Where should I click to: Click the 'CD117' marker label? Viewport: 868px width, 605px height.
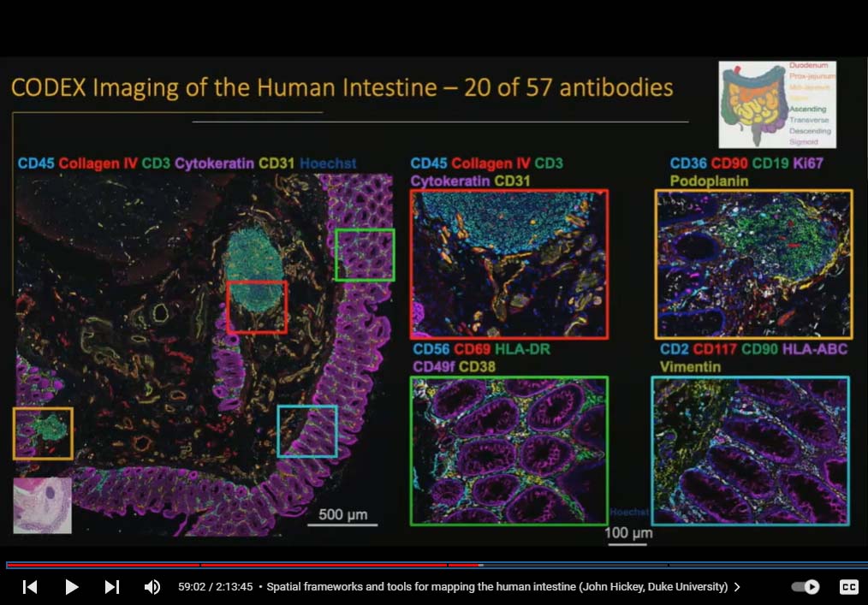[x=715, y=349]
